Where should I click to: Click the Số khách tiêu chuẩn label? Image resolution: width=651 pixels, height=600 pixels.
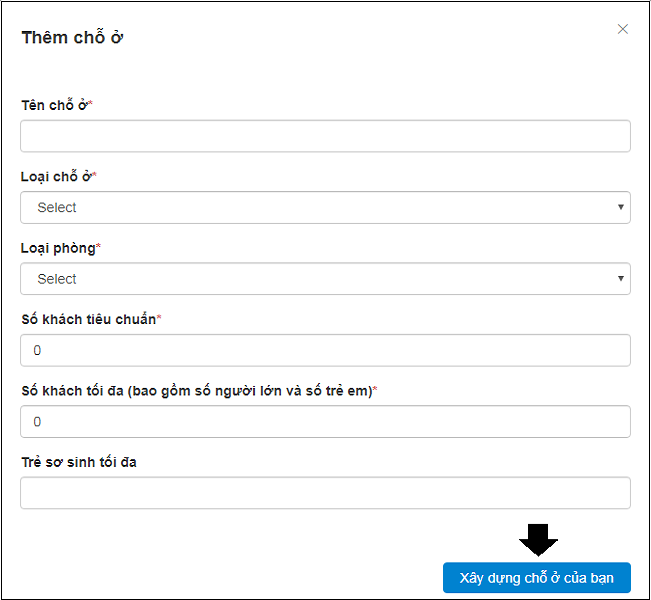[88, 319]
